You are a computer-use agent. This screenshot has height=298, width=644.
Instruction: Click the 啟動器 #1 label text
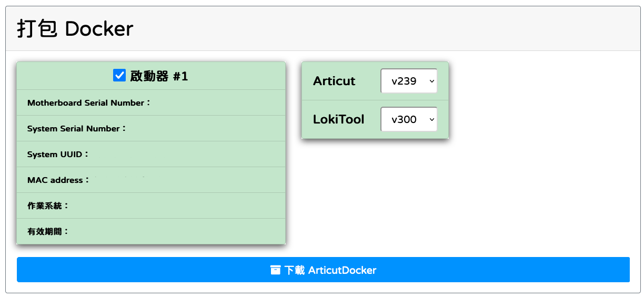pos(159,76)
